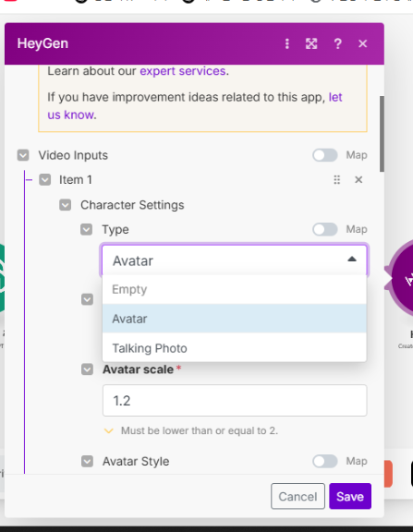
Task: Remove Item 1 with its X icon
Action: coord(358,180)
